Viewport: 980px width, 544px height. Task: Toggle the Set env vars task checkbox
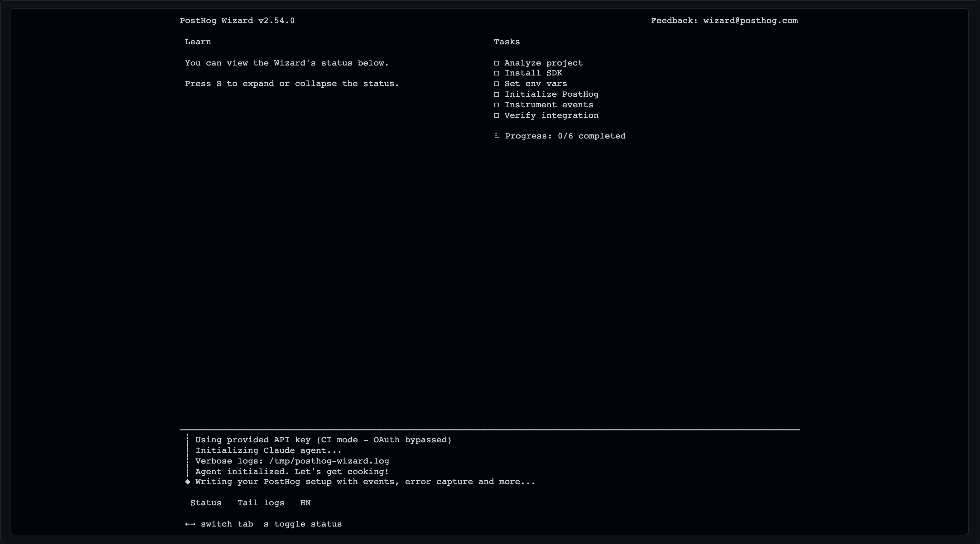(x=497, y=84)
